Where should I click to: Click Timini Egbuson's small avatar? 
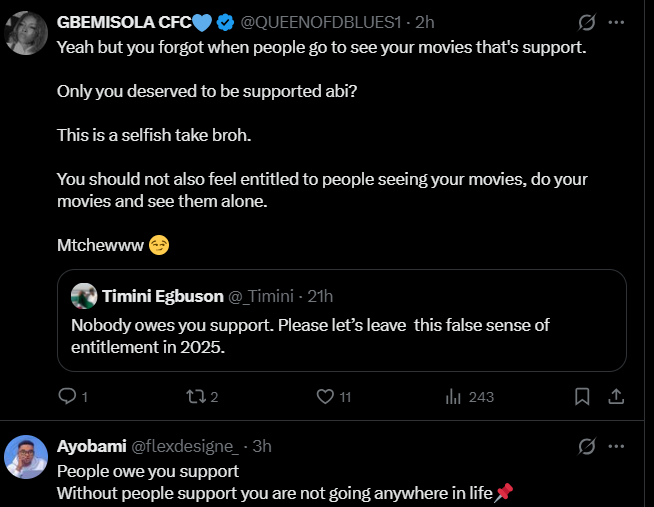84,296
